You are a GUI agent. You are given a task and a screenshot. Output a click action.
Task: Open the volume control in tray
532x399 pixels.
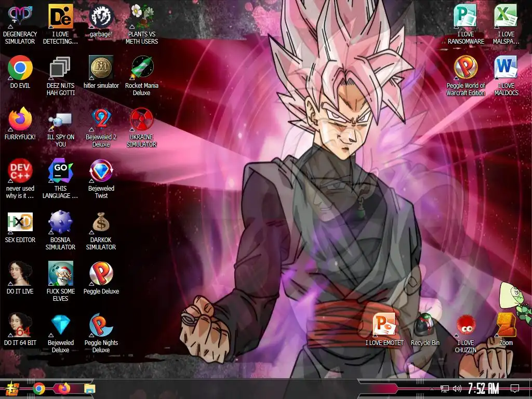(x=457, y=389)
